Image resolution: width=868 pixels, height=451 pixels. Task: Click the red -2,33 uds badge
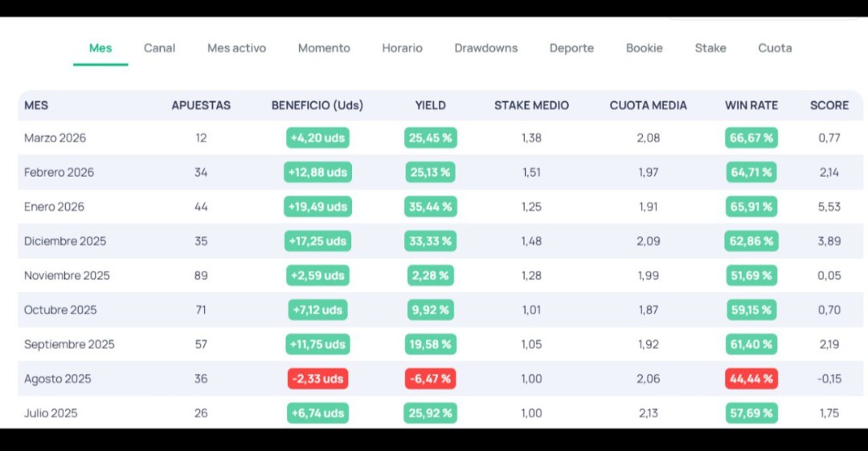click(x=317, y=379)
